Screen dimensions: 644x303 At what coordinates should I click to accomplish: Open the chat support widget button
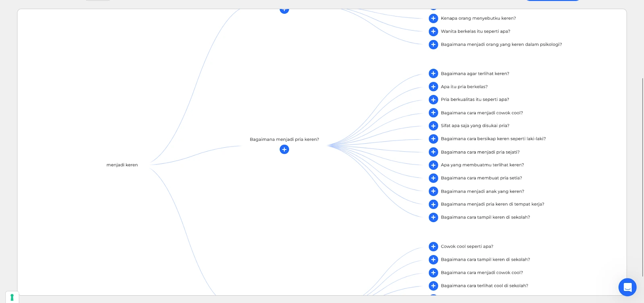pos(627,287)
